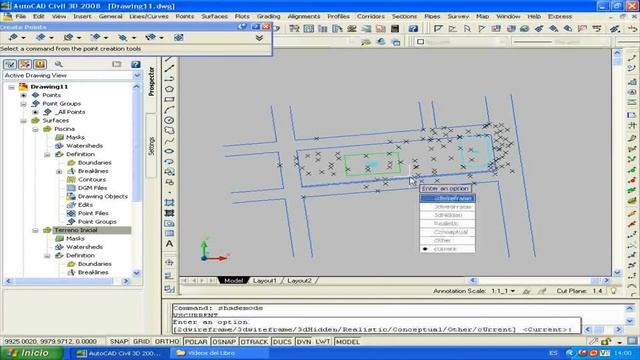Toggle POLAR tracking in status bar

[x=196, y=341]
